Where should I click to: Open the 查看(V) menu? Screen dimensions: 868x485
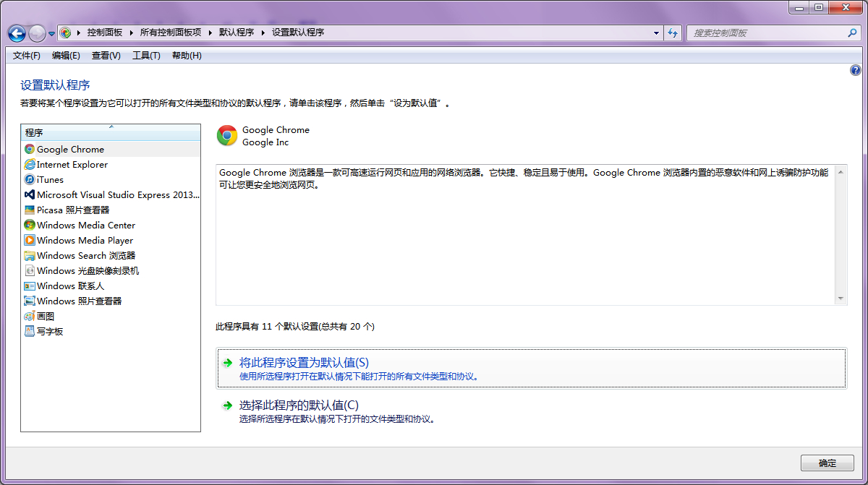pyautogui.click(x=106, y=56)
